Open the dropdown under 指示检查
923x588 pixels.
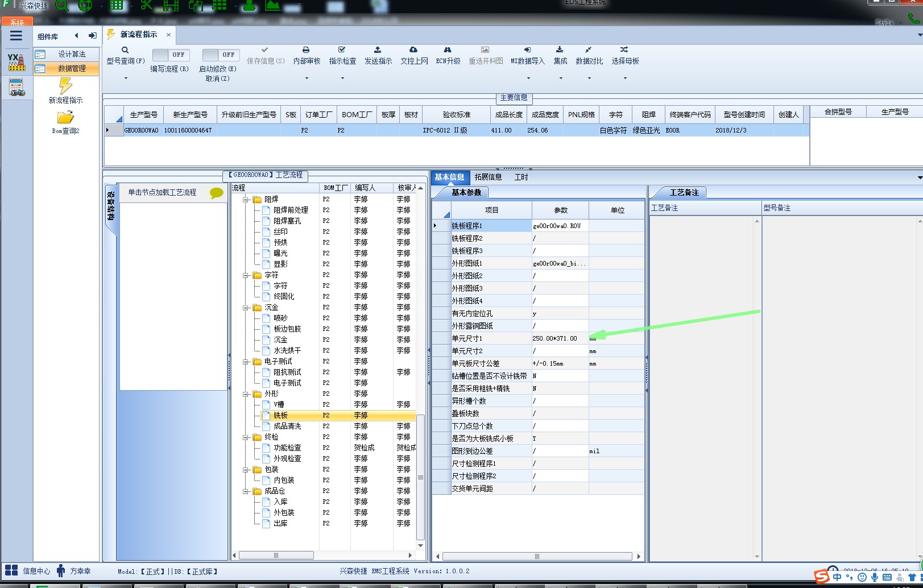pos(342,78)
